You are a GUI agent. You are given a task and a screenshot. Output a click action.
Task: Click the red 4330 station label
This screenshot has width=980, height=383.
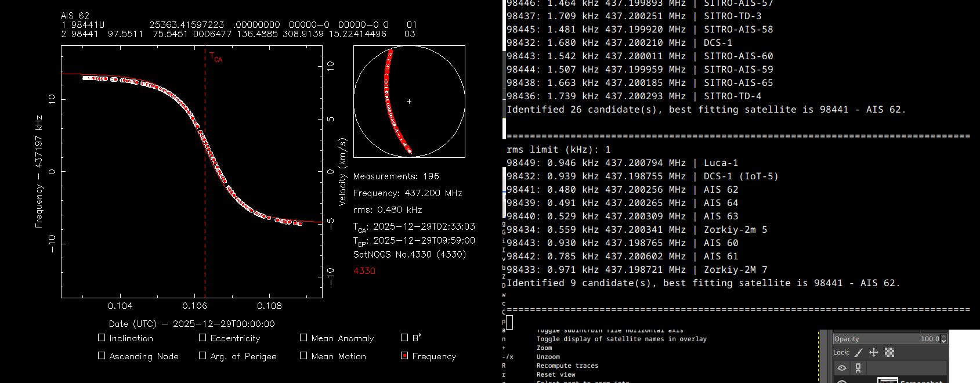coord(364,271)
